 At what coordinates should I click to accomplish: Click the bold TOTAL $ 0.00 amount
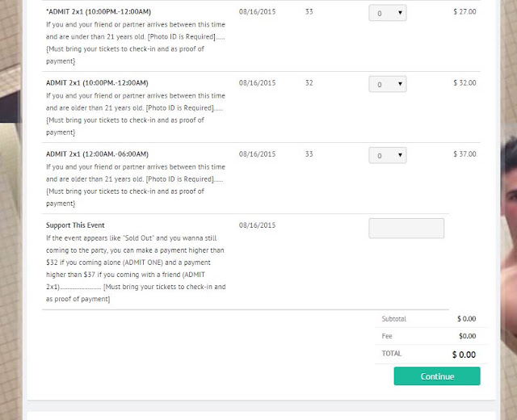[x=464, y=355]
